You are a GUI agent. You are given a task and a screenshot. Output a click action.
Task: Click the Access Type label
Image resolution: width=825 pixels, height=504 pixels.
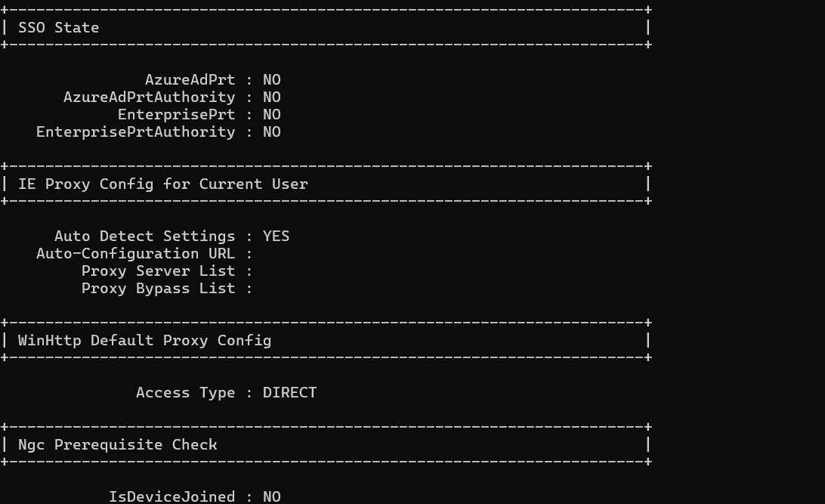(x=186, y=392)
